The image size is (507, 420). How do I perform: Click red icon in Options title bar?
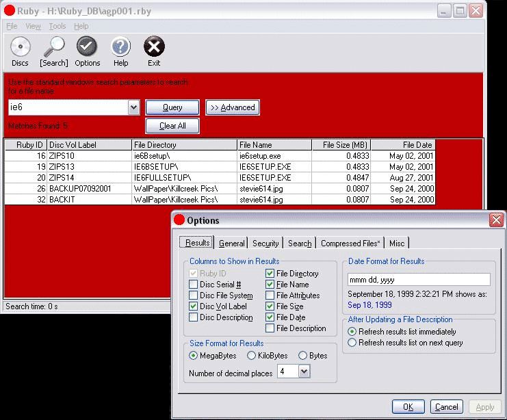point(179,220)
